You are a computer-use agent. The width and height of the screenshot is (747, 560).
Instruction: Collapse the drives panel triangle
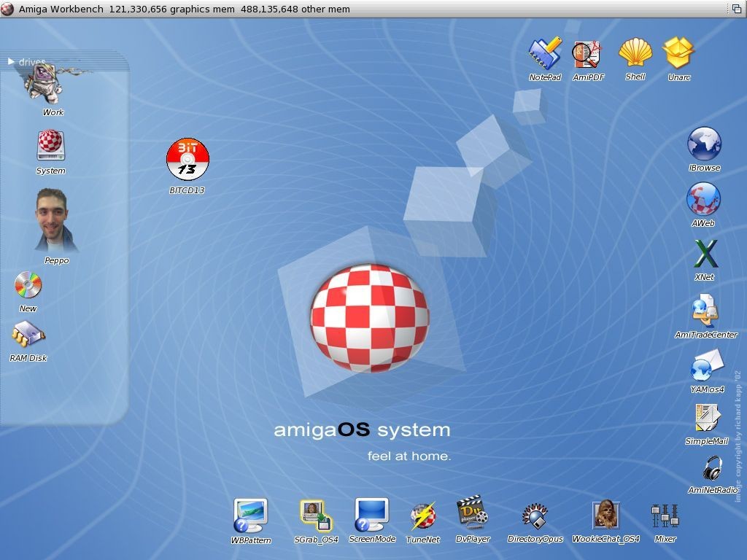coord(12,62)
